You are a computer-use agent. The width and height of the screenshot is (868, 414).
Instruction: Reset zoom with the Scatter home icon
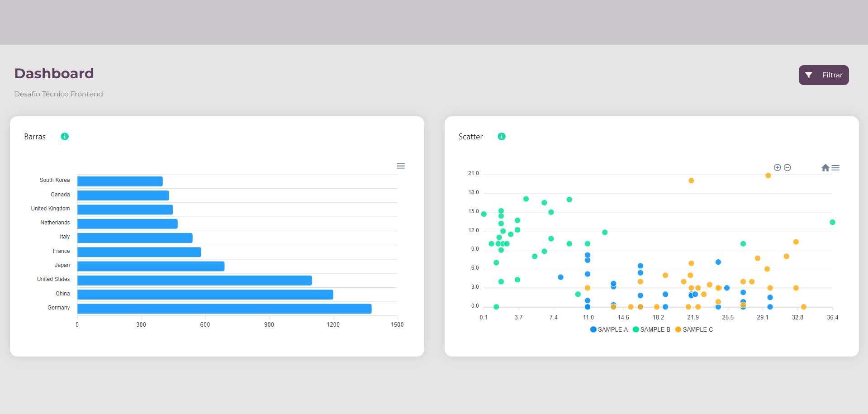[825, 168]
